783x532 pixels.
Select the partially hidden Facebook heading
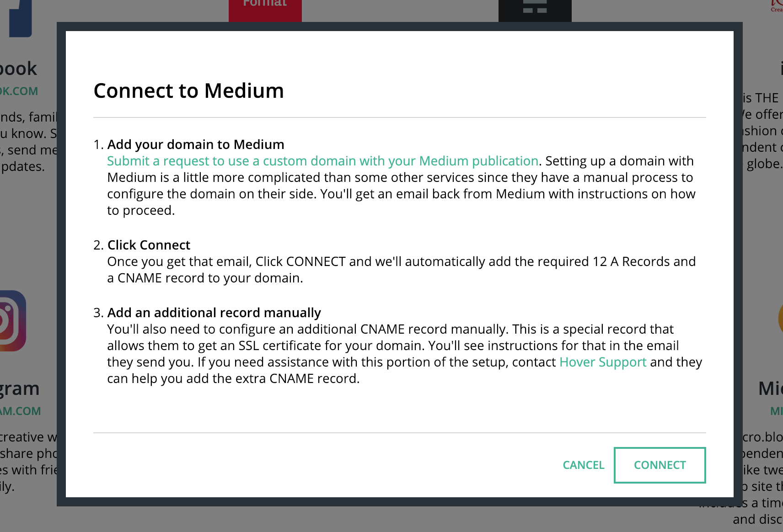[18, 69]
